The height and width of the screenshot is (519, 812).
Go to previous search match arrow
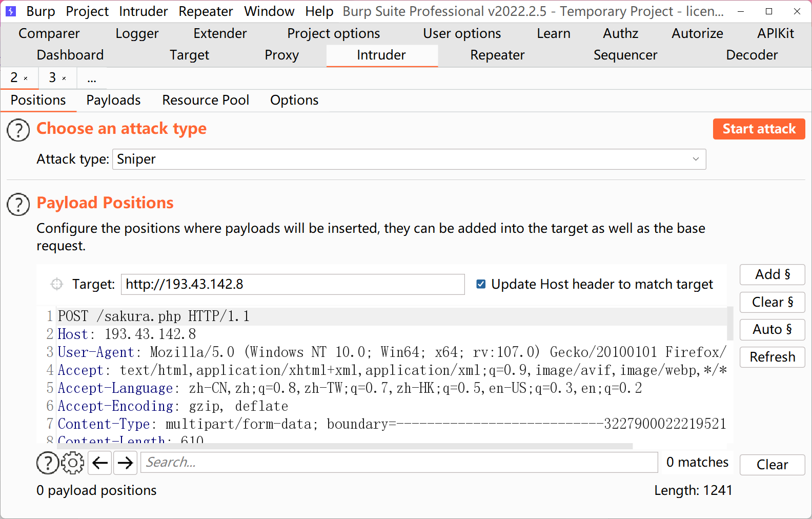pos(100,463)
